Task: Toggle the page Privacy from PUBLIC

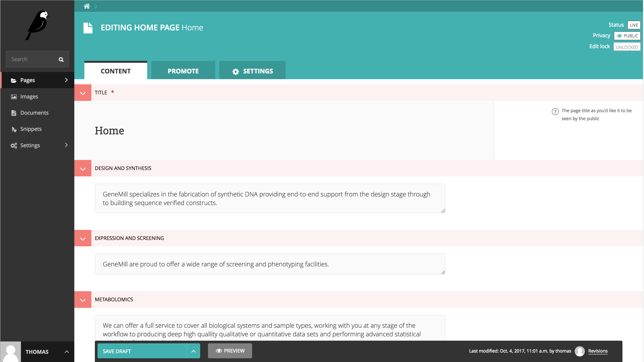Action: (627, 36)
